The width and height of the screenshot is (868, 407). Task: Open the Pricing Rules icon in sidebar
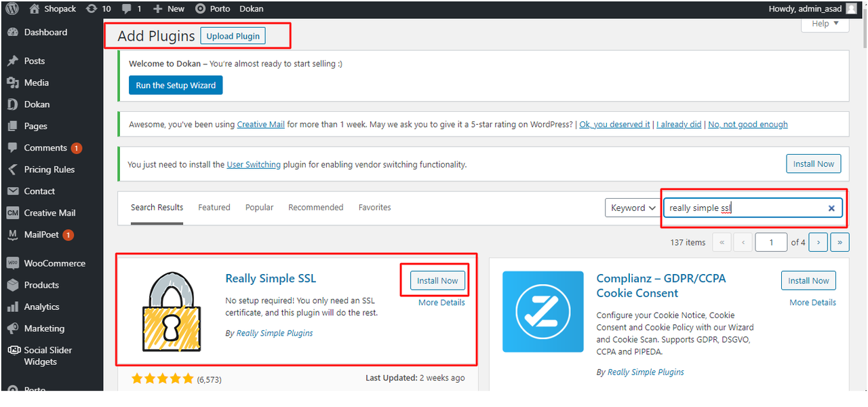(x=13, y=170)
